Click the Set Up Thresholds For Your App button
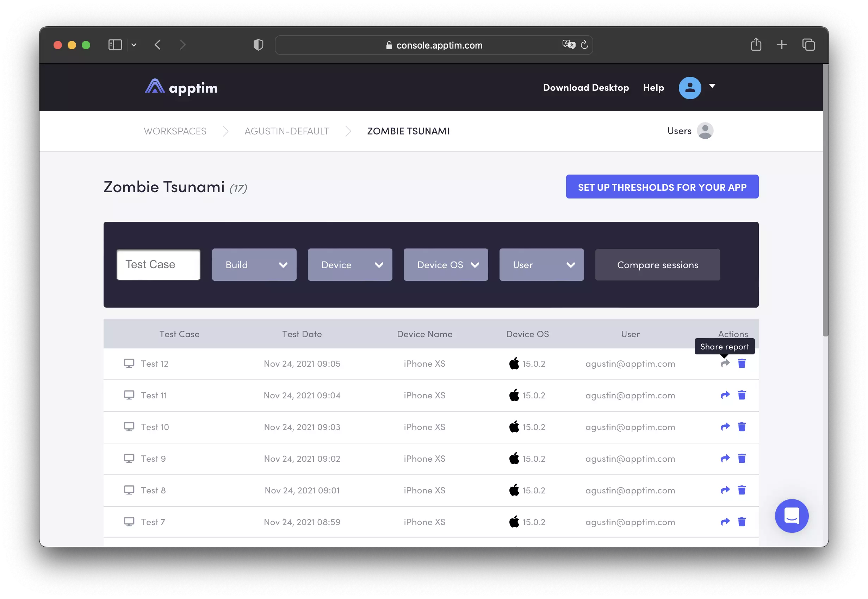This screenshot has width=868, height=599. pyautogui.click(x=662, y=187)
